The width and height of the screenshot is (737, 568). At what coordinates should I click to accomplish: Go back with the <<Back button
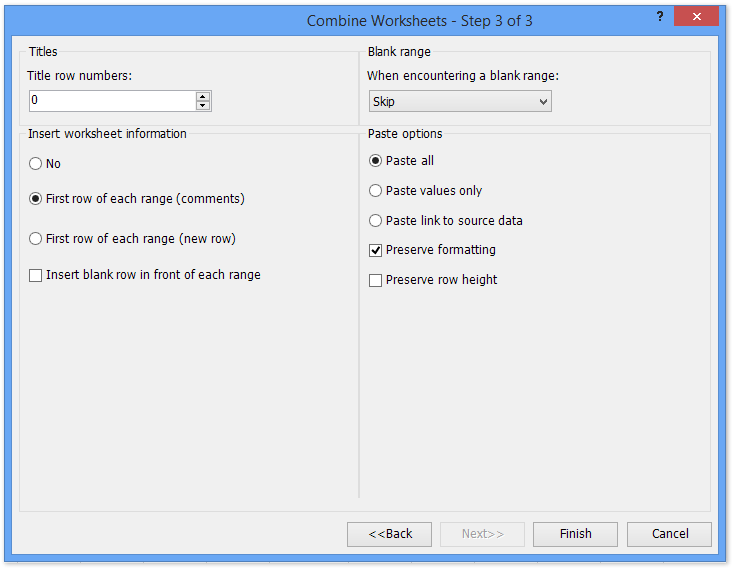pos(389,534)
